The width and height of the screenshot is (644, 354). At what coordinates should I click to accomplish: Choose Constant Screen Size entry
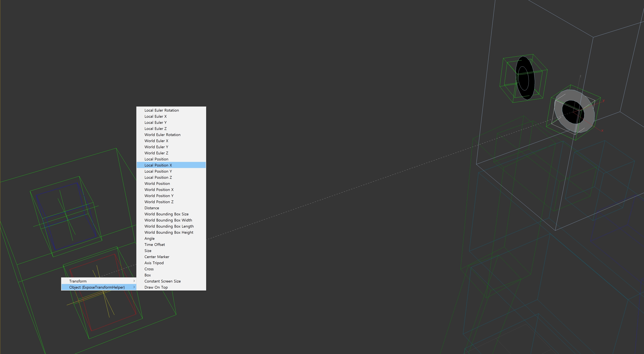pos(162,281)
